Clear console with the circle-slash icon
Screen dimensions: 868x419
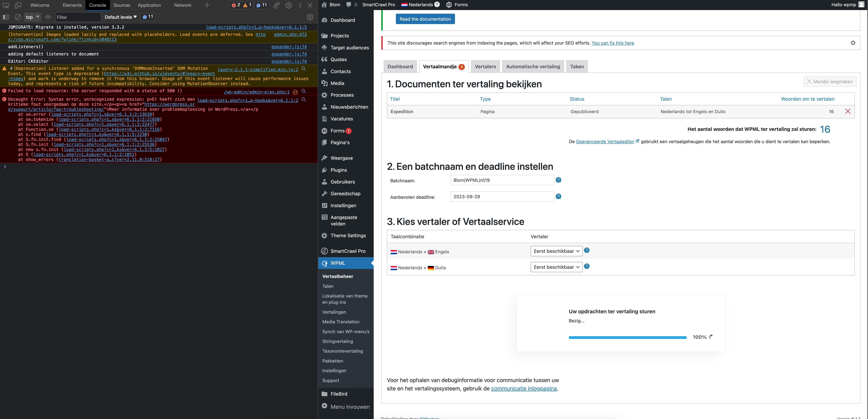(18, 17)
